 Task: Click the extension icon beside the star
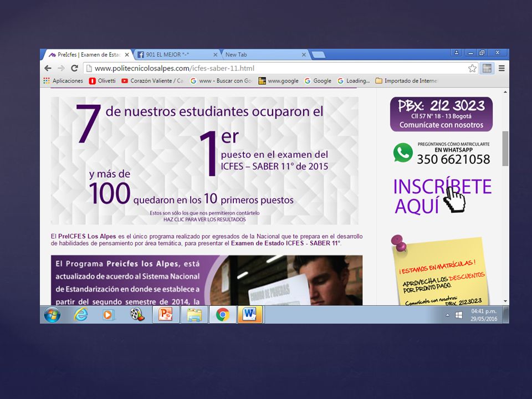click(487, 68)
